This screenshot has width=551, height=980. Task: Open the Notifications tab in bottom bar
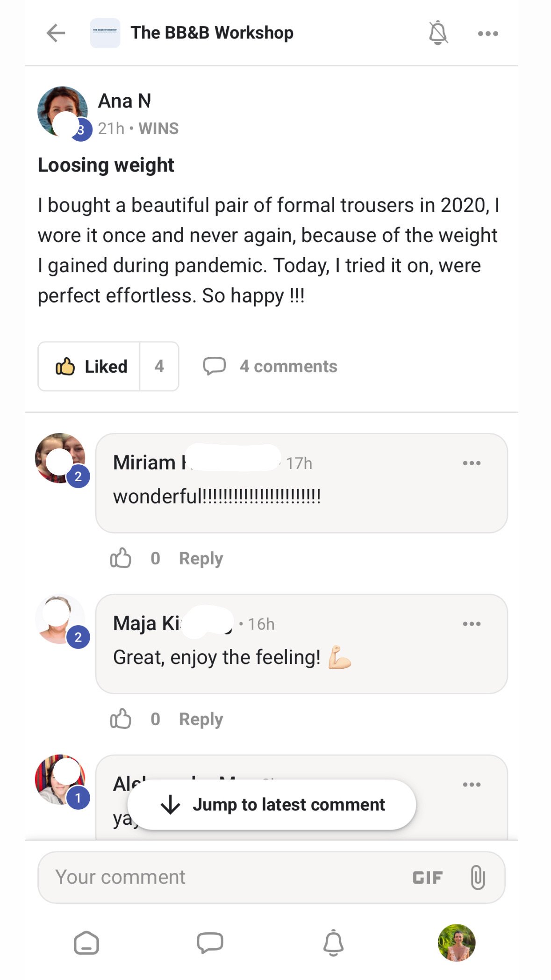pyautogui.click(x=333, y=943)
